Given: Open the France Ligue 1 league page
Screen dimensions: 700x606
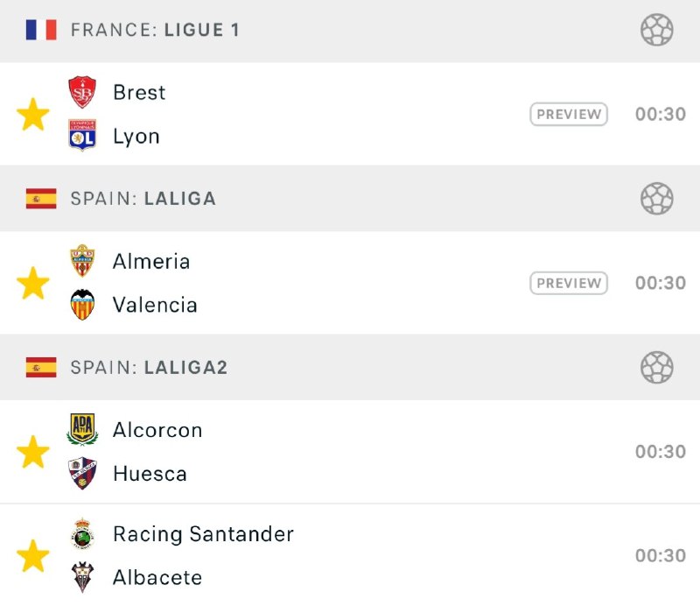Looking at the screenshot, I should point(155,30).
